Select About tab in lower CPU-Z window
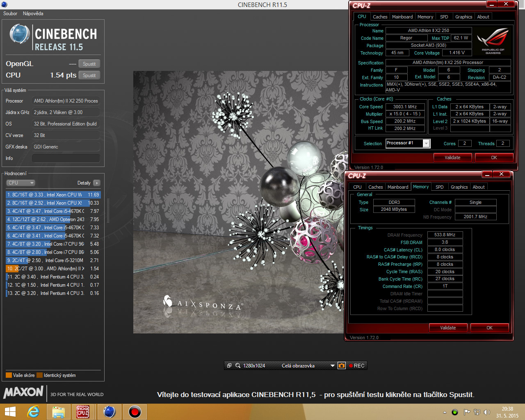Image resolution: width=525 pixels, height=420 pixels. click(479, 187)
